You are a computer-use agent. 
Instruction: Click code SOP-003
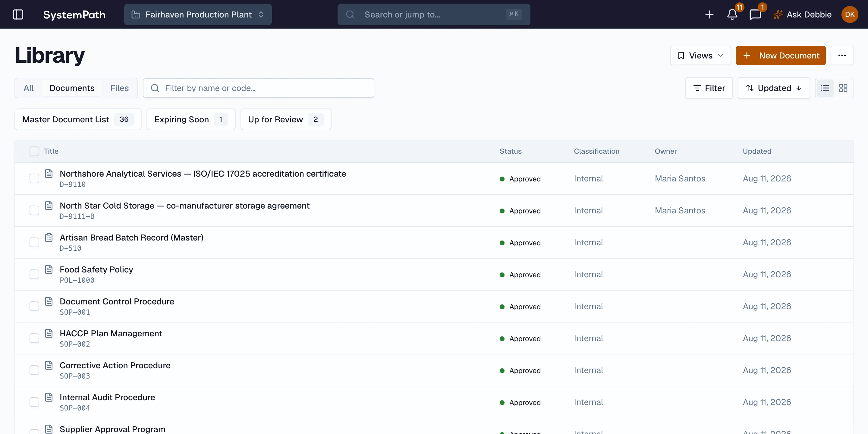[x=75, y=376]
